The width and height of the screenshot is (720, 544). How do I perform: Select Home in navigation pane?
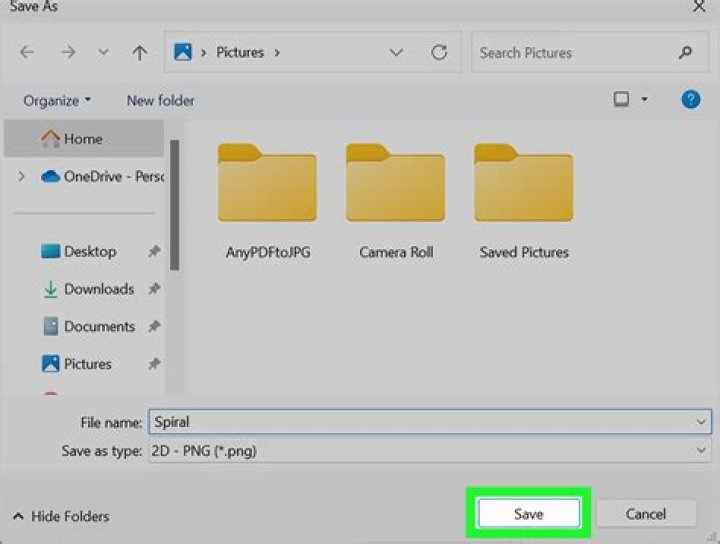[84, 139]
